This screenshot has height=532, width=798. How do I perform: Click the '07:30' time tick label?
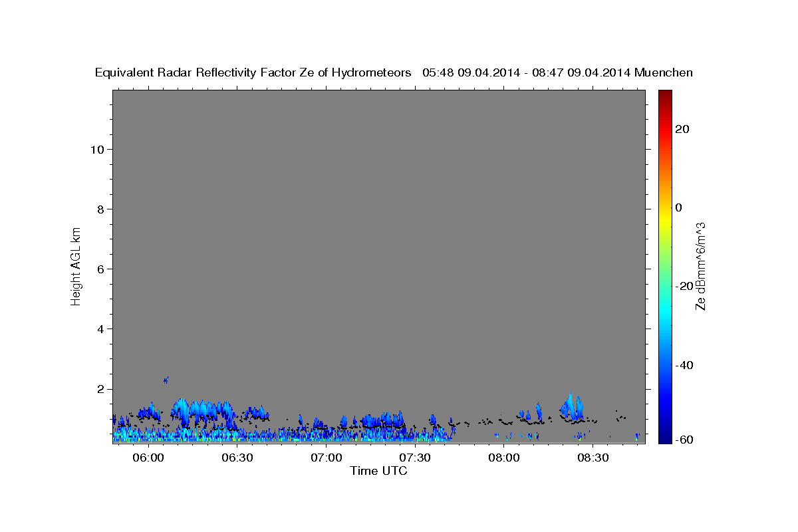tap(415, 458)
